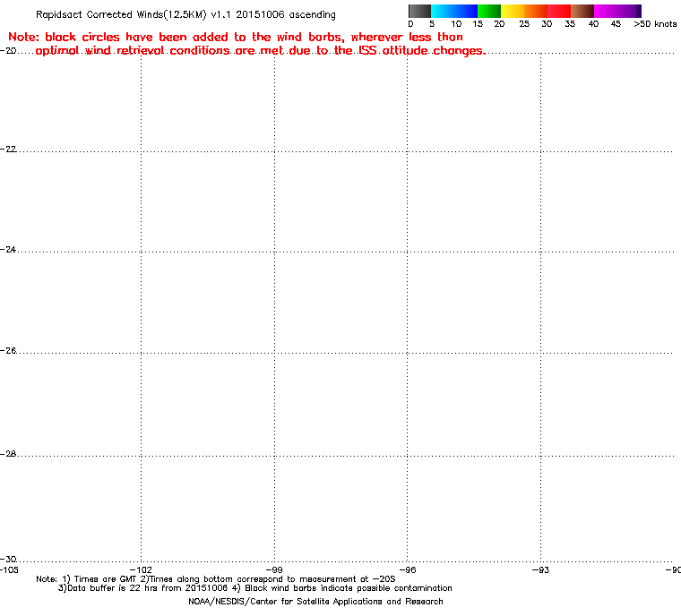Screen dimensions: 681x616
Task: Click the brown 35-40 knots color segment
Action: coord(582,11)
